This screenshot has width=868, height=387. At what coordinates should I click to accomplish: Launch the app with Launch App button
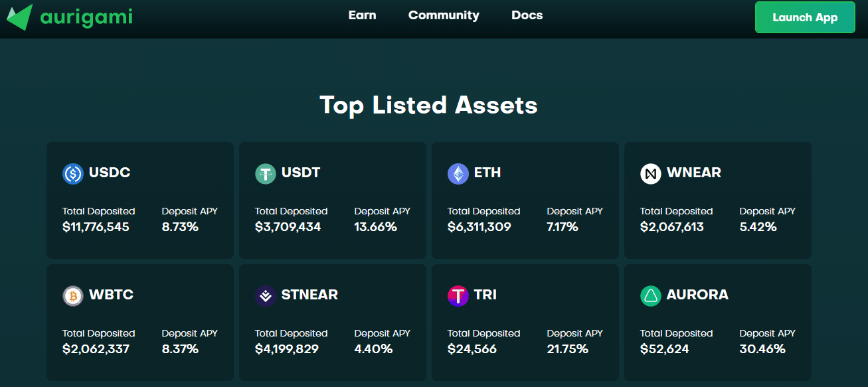point(805,17)
